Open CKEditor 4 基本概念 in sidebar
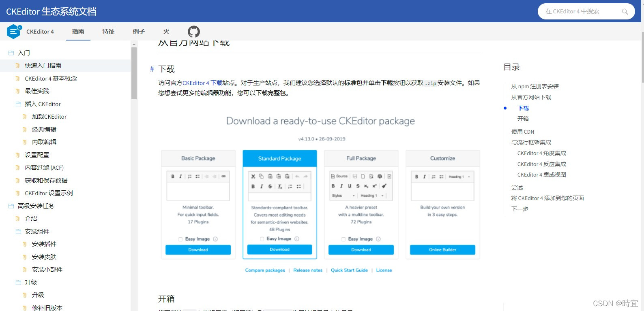Image resolution: width=644 pixels, height=311 pixels. click(51, 79)
